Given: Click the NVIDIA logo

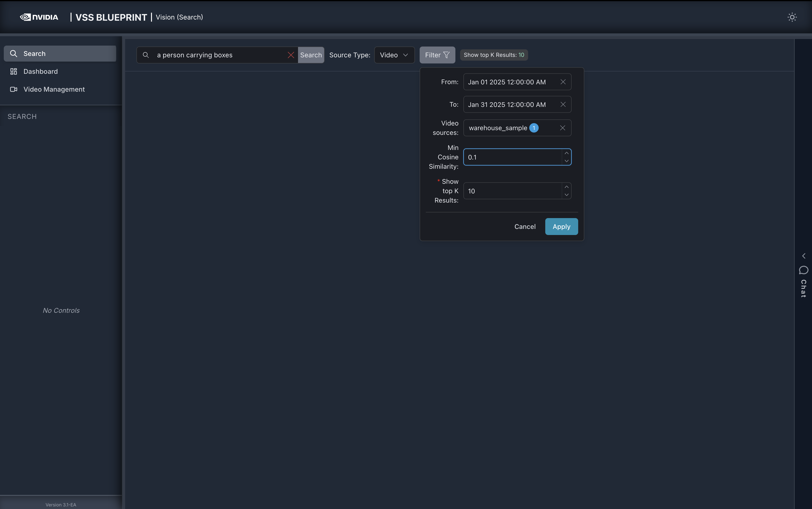Looking at the screenshot, I should click(x=39, y=17).
